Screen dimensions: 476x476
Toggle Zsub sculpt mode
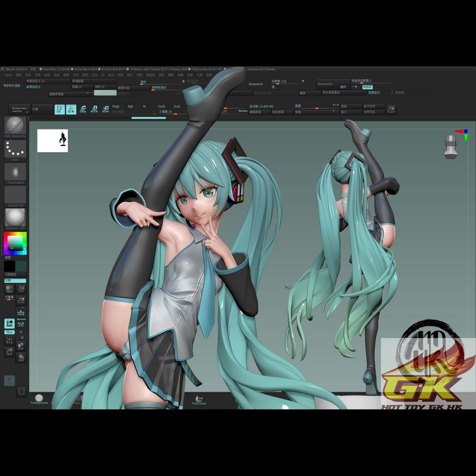(x=177, y=106)
